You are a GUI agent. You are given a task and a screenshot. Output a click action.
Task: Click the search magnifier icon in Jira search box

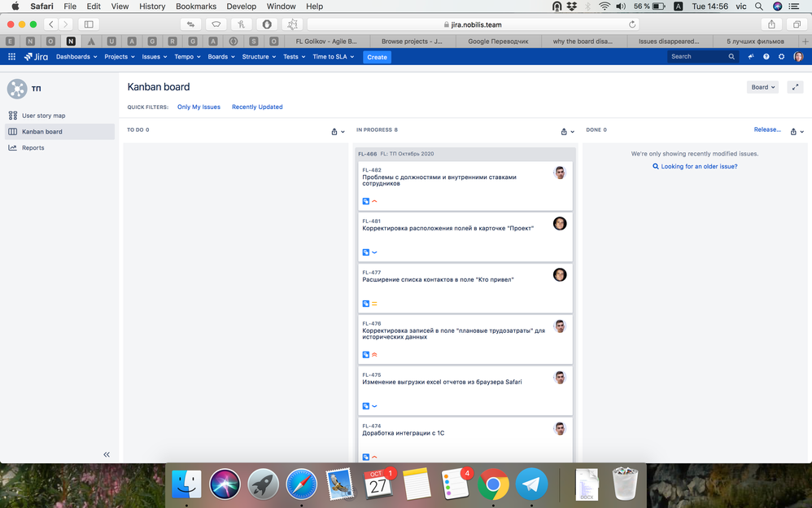[731, 56]
